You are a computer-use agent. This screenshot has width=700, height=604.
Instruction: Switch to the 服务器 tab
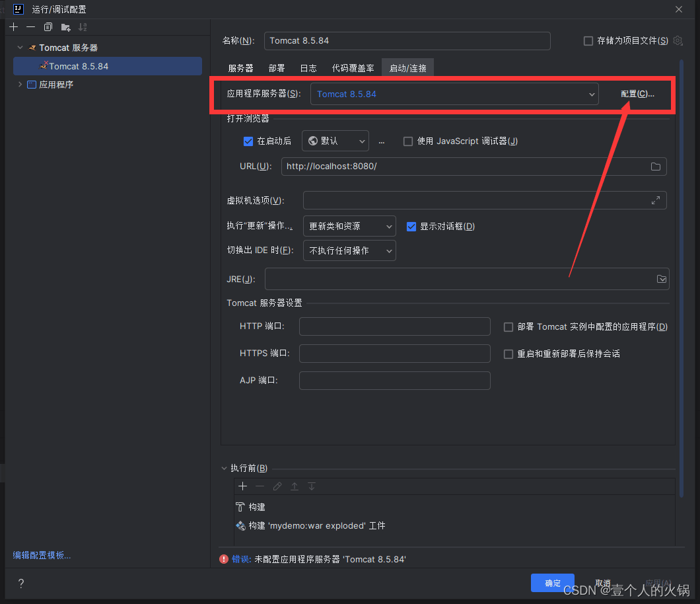tap(240, 68)
